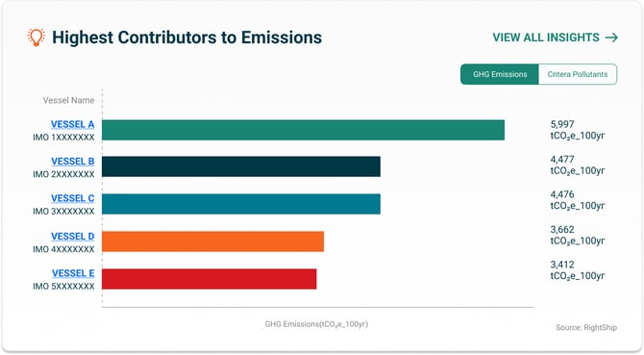Viewport: 644px width, 355px height.
Task: Click the orange lightbulb insights icon
Action: coord(36,38)
